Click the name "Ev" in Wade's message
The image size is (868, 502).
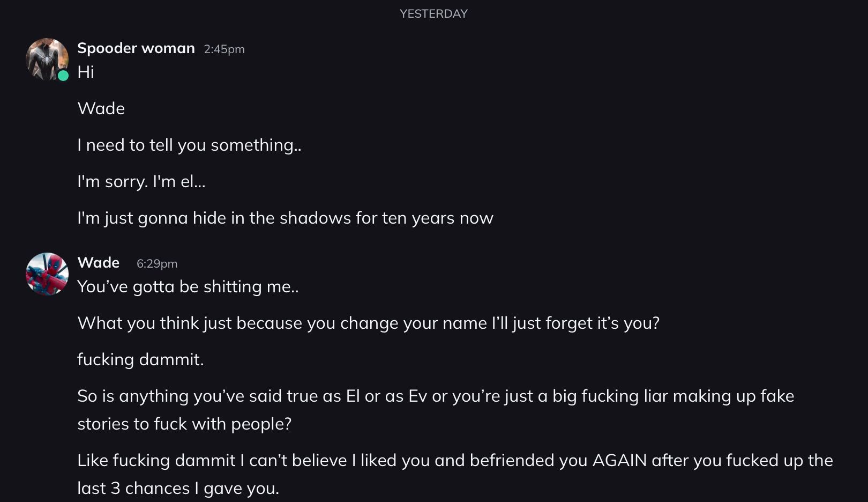point(417,396)
